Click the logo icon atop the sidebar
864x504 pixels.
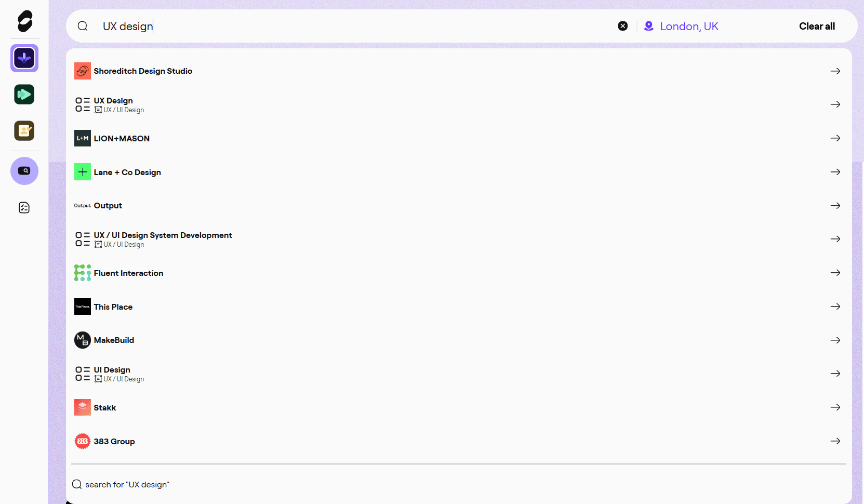pyautogui.click(x=24, y=21)
